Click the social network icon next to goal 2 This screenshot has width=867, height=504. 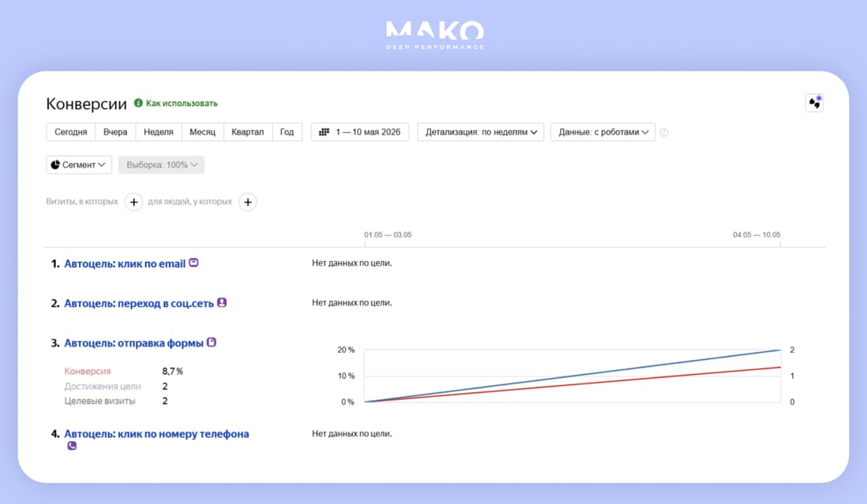pos(221,302)
